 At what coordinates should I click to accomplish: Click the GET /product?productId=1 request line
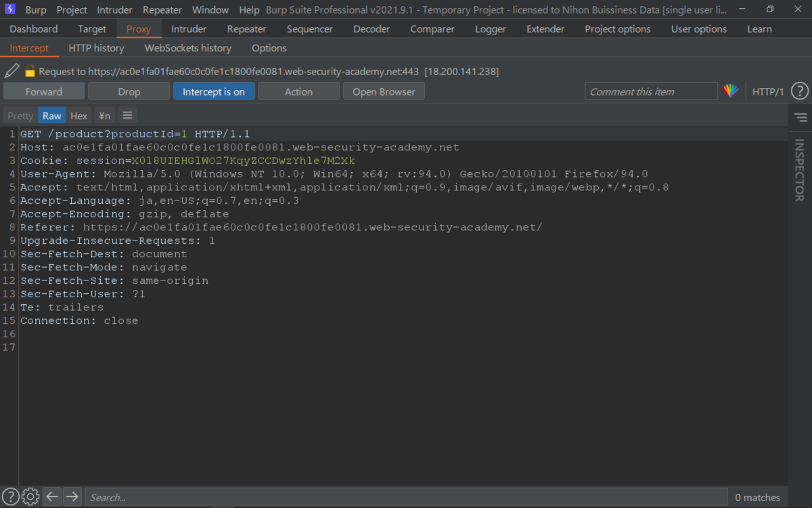pyautogui.click(x=135, y=134)
